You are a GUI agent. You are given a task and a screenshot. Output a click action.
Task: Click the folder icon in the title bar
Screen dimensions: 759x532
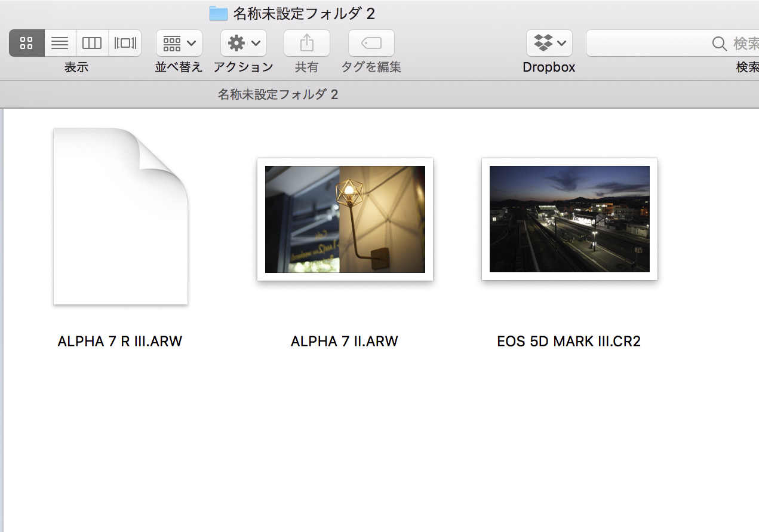coord(219,13)
